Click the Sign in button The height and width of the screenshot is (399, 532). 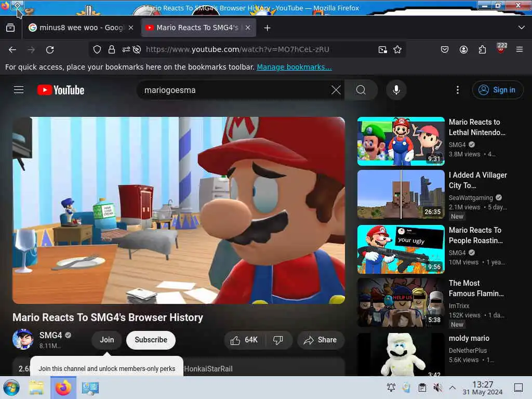coord(497,90)
